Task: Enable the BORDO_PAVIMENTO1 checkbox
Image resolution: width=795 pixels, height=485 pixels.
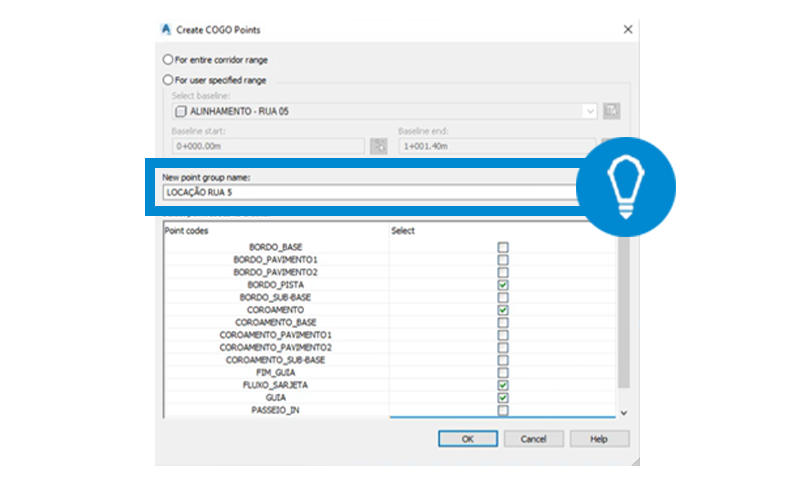Action: [503, 260]
